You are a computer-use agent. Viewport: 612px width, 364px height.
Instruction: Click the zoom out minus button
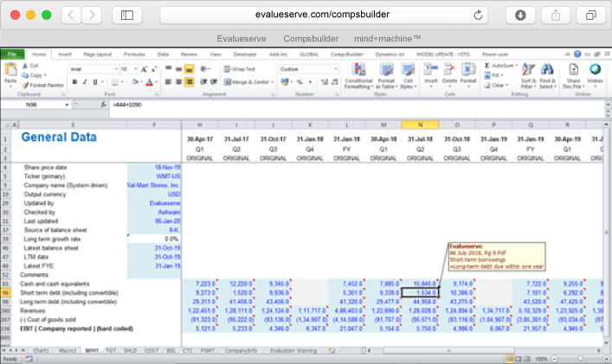point(554,359)
